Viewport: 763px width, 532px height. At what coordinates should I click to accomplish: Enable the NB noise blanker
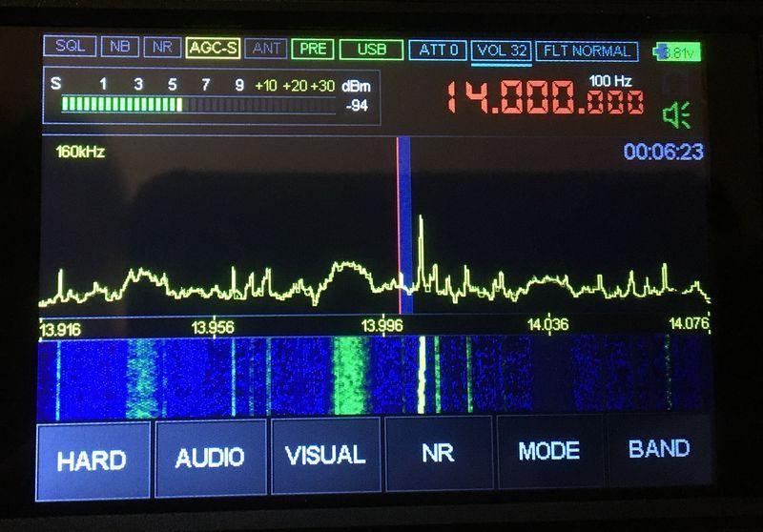click(x=120, y=47)
